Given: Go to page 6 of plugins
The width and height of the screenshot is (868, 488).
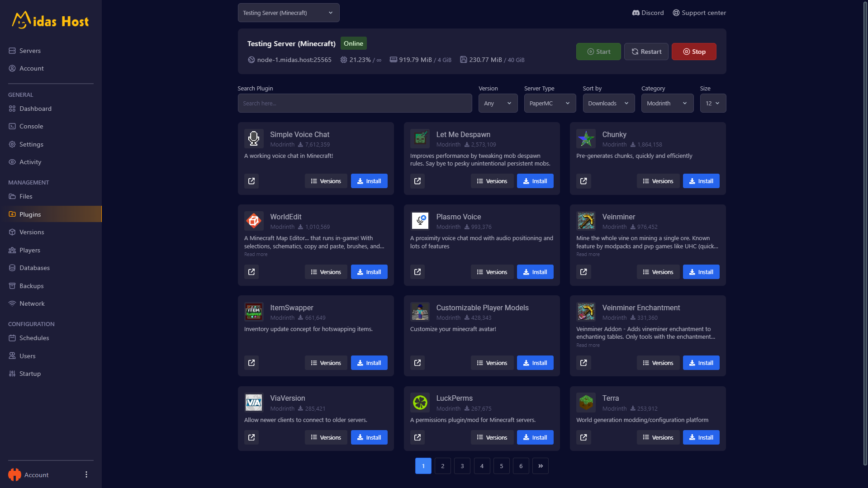Looking at the screenshot, I should [x=521, y=466].
